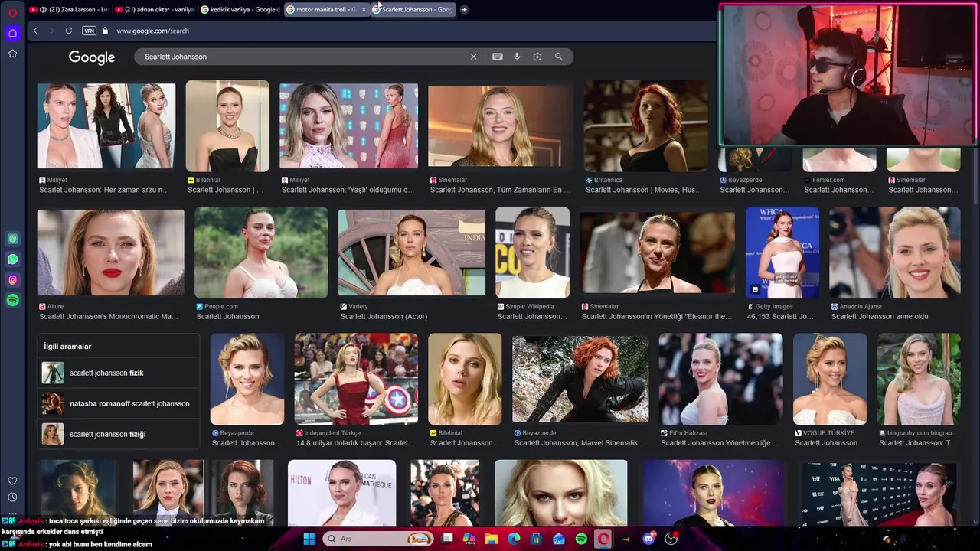
Task: Click the address bar URL www.google.com/search
Action: coord(152,31)
